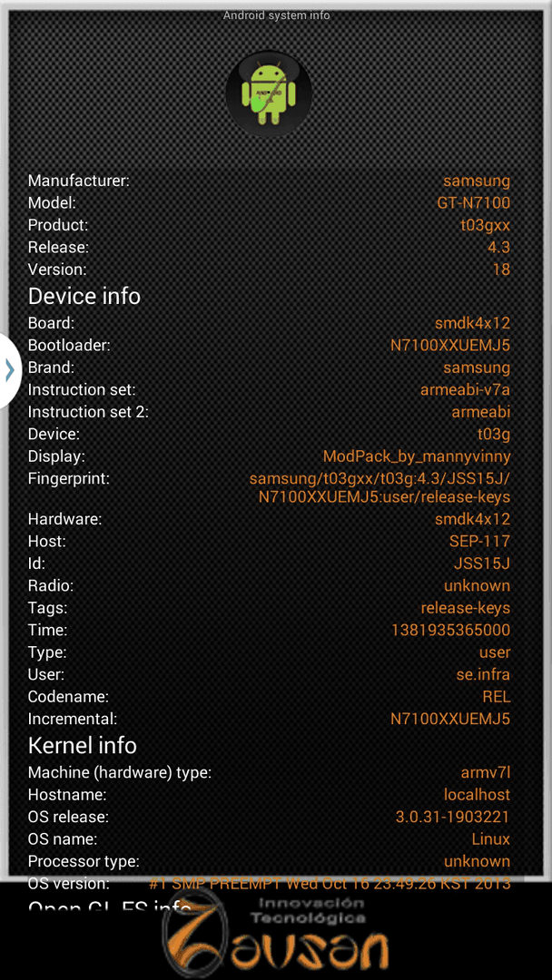Tap the Host SEP-117 value
Viewport: 552px width, 980px height.
point(479,541)
